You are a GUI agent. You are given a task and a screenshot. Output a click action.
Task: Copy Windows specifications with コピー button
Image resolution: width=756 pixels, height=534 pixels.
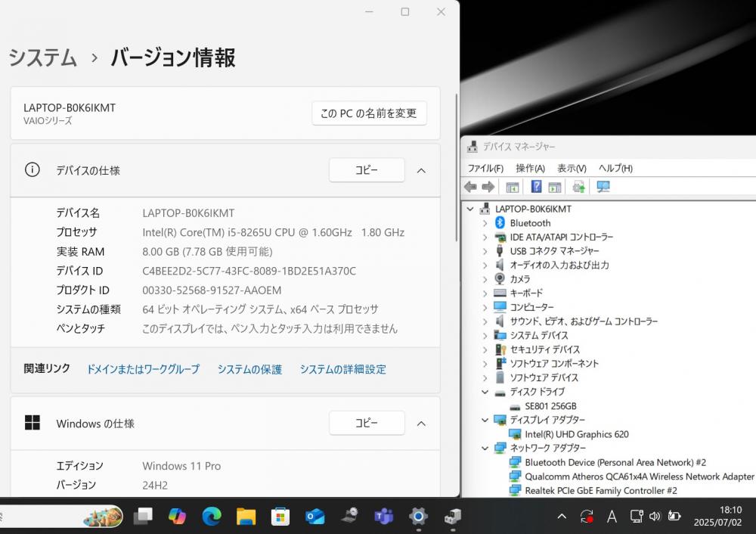tap(367, 423)
